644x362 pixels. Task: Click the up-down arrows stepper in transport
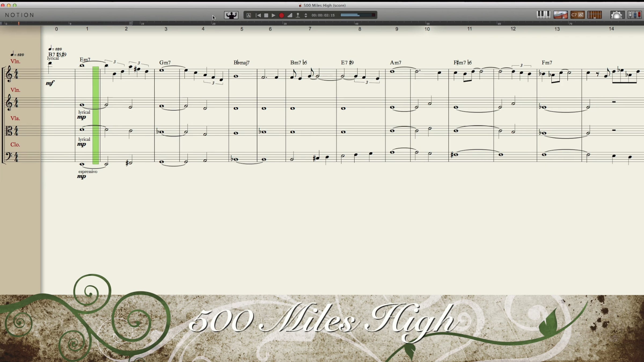tap(306, 15)
